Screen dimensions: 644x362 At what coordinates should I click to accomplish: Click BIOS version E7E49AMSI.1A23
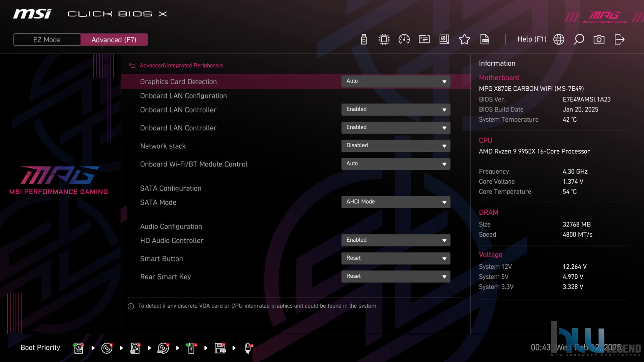(x=587, y=99)
